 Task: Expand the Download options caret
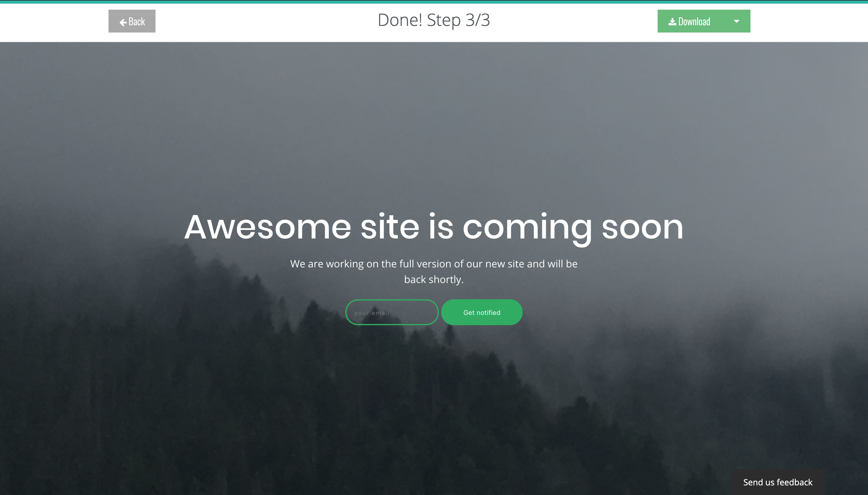coord(736,21)
